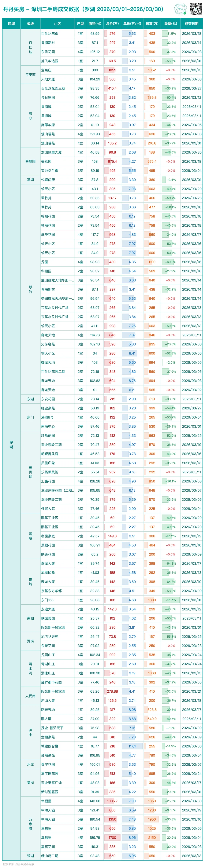
Task: Click the 庐山大厦 community name
Action: click(48, 700)
